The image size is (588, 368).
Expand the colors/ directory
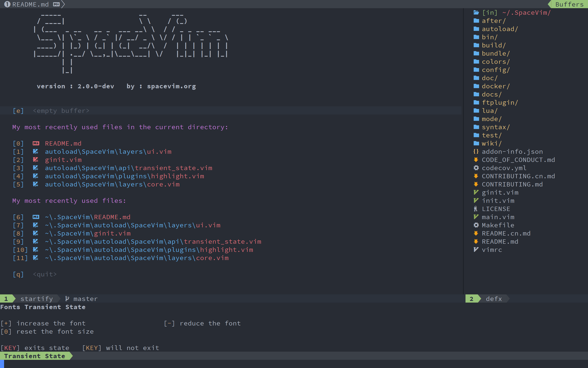coord(496,62)
